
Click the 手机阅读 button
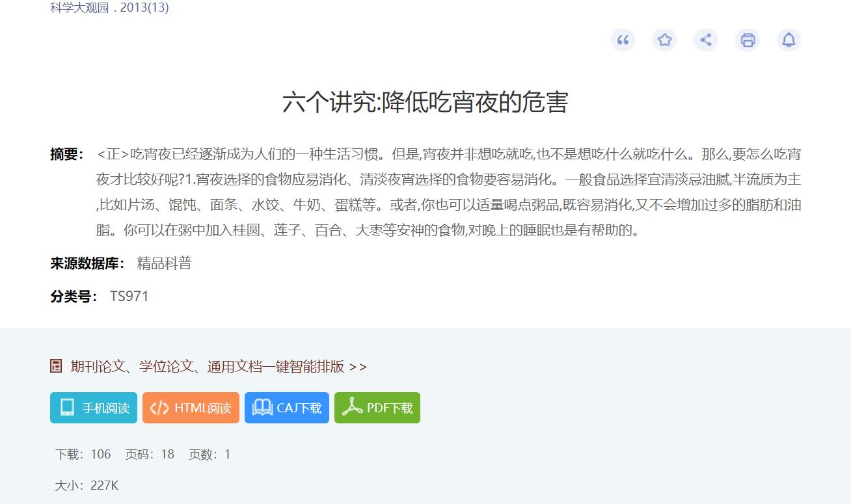tap(93, 408)
